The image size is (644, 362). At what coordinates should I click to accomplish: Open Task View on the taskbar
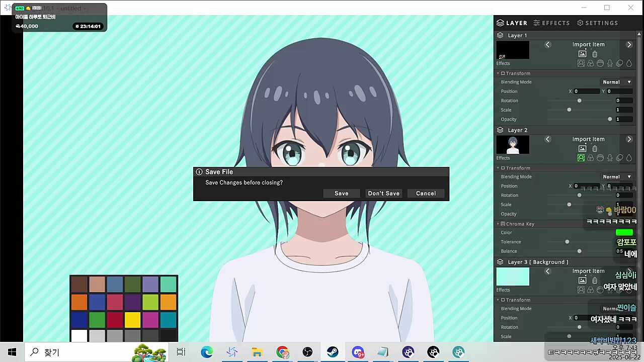[x=181, y=352]
